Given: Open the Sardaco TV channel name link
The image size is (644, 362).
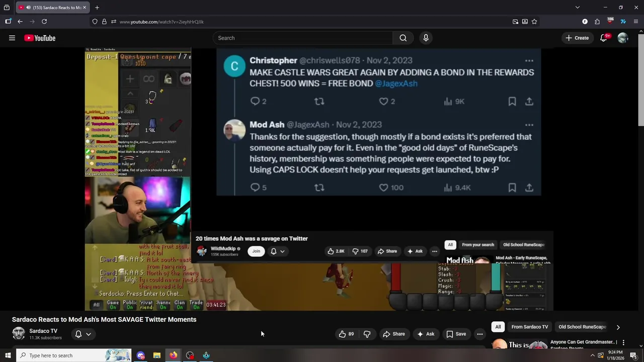Looking at the screenshot, I should point(43,331).
